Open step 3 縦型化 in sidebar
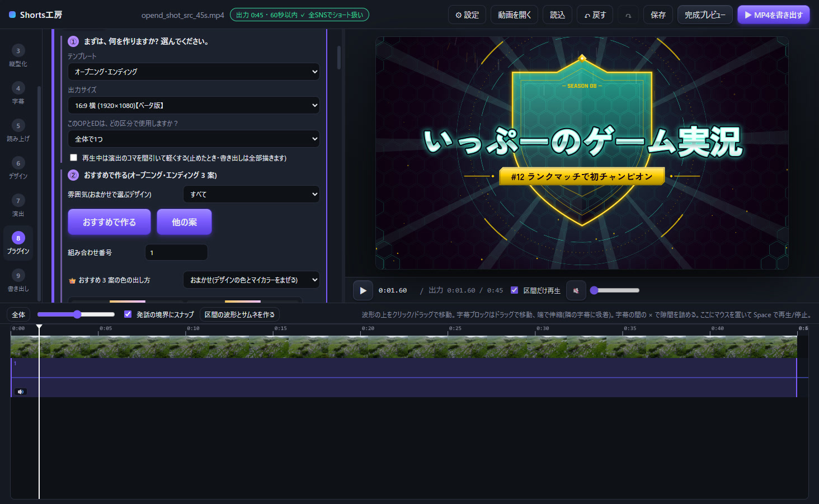Viewport: 819px width, 504px height. click(18, 56)
